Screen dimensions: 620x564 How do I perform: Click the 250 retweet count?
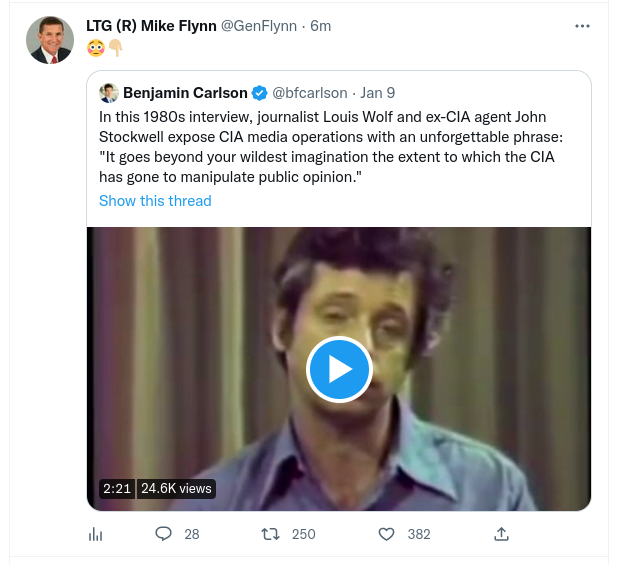pyautogui.click(x=303, y=534)
